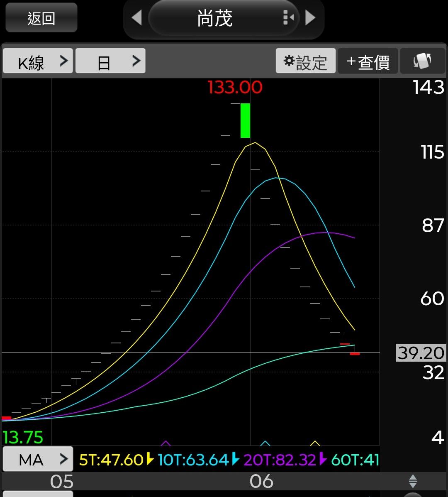Open stock list icon beside 尚茂
The height and width of the screenshot is (497, 448).
click(x=288, y=17)
